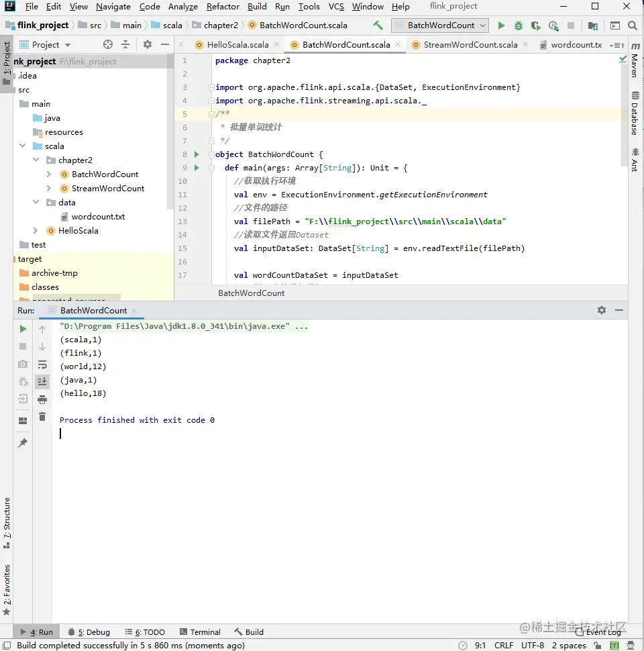The height and width of the screenshot is (651, 644).
Task: Open the profiler run icon in the toolbar
Action: (x=553, y=26)
